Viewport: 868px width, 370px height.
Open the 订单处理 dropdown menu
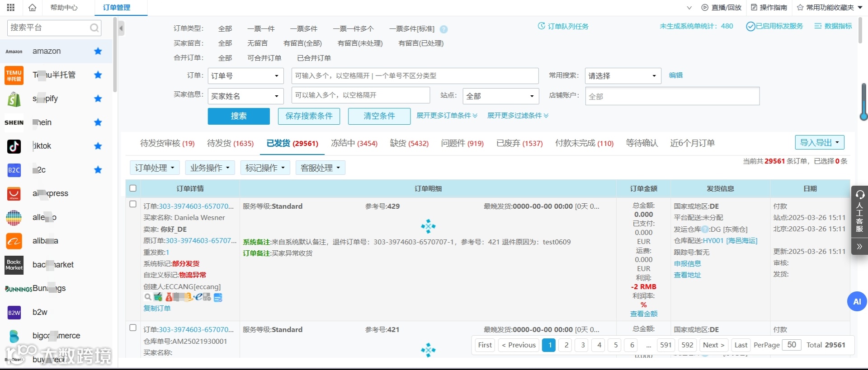[x=155, y=168]
